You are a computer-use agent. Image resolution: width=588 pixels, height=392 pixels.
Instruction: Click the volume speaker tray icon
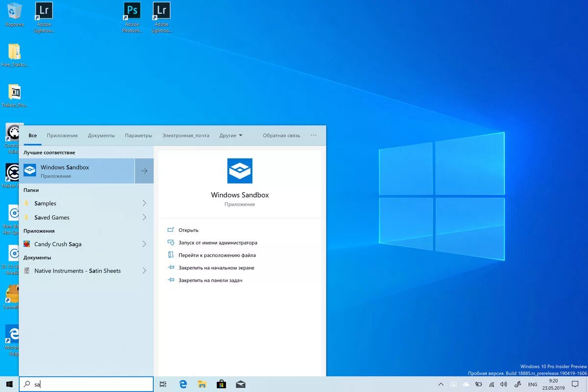point(504,385)
